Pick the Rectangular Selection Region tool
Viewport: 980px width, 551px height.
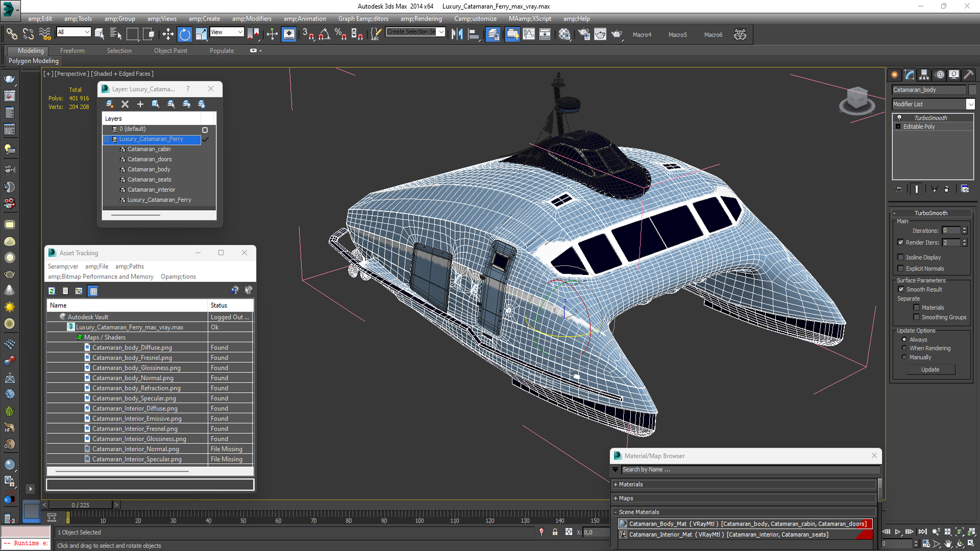point(132,34)
